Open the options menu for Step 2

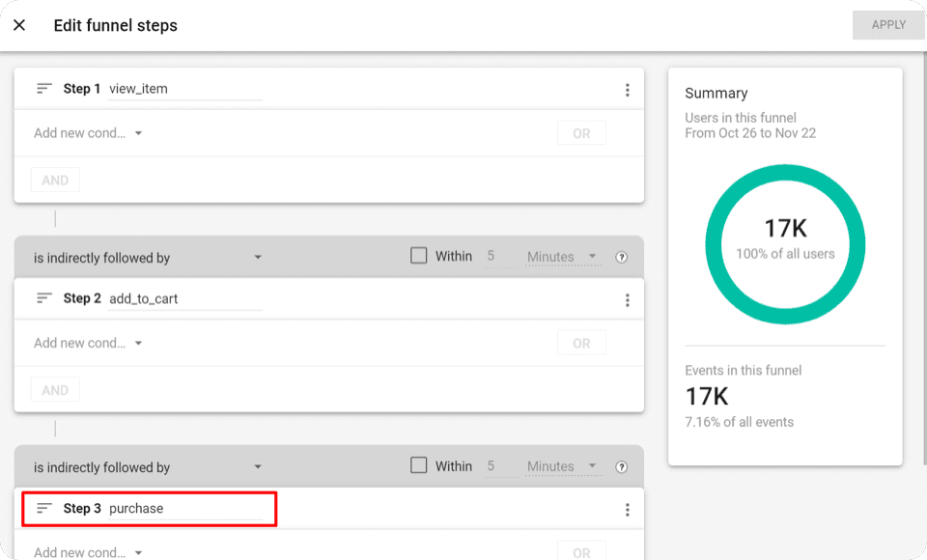tap(628, 298)
